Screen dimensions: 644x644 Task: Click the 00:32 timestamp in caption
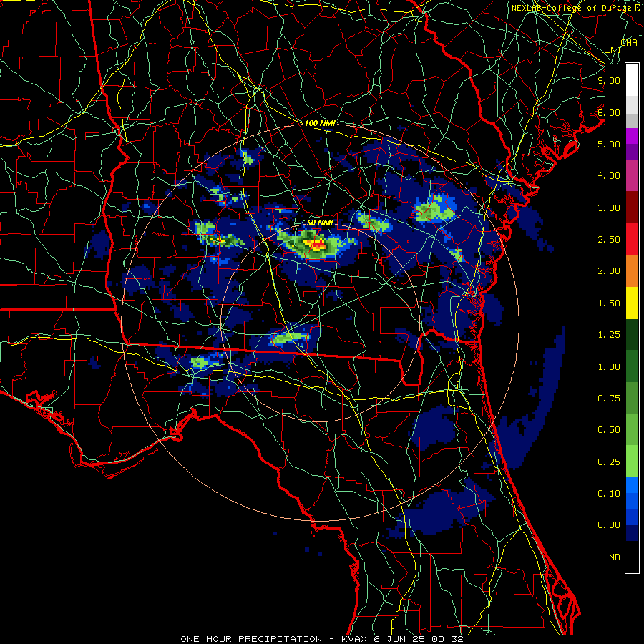448,639
